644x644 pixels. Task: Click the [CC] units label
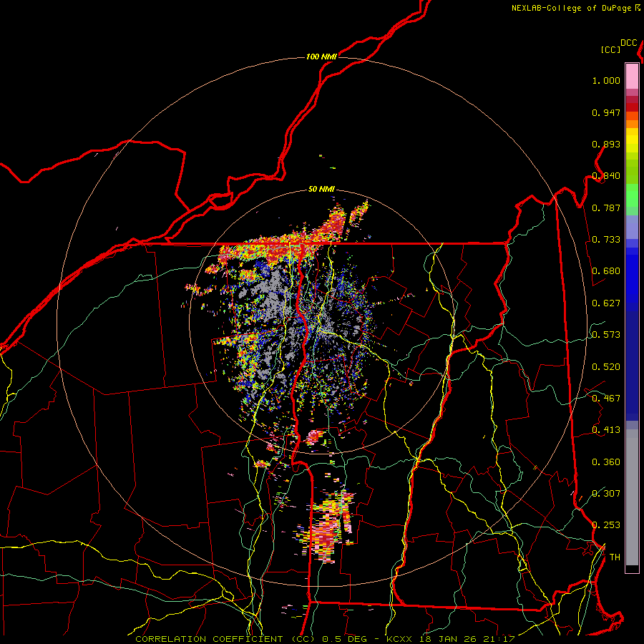tap(610, 49)
